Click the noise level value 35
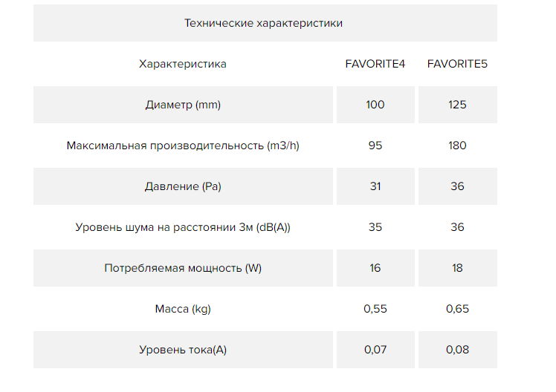 (375, 227)
